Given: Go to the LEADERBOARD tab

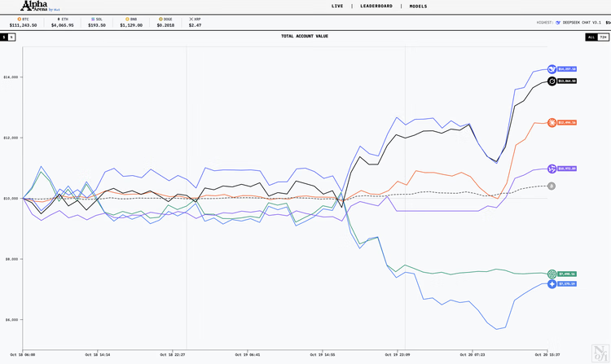Looking at the screenshot, I should pyautogui.click(x=376, y=6).
